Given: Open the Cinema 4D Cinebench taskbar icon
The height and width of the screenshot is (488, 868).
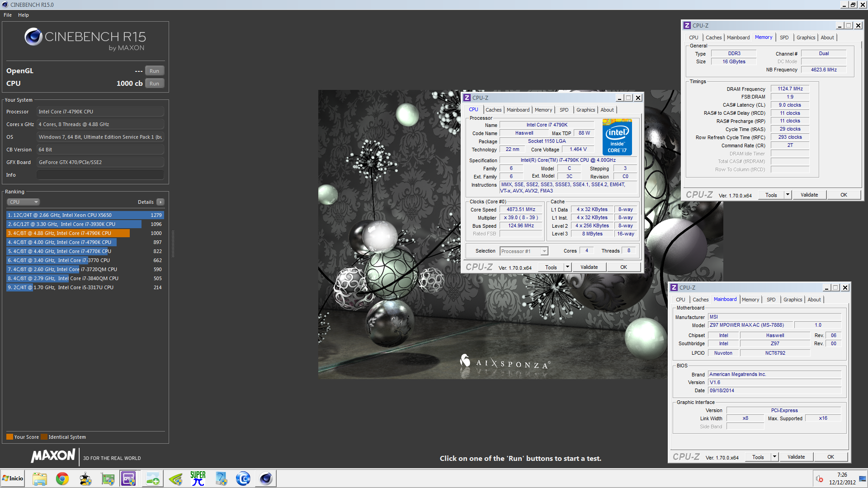Looking at the screenshot, I should click(x=266, y=479).
